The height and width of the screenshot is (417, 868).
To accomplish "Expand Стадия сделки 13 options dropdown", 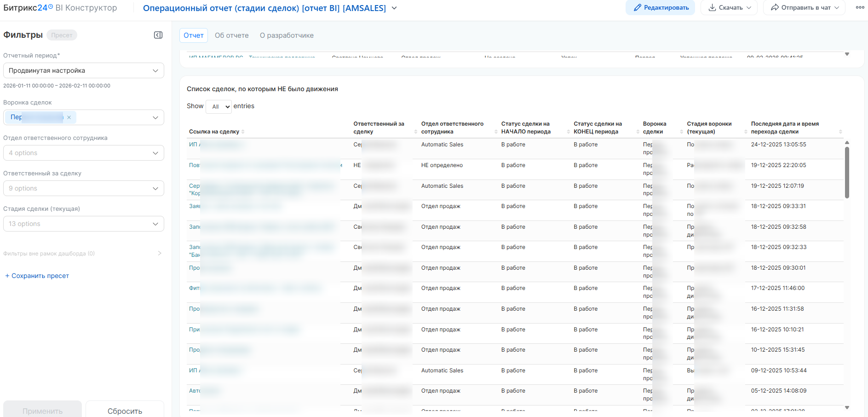I will pos(84,224).
